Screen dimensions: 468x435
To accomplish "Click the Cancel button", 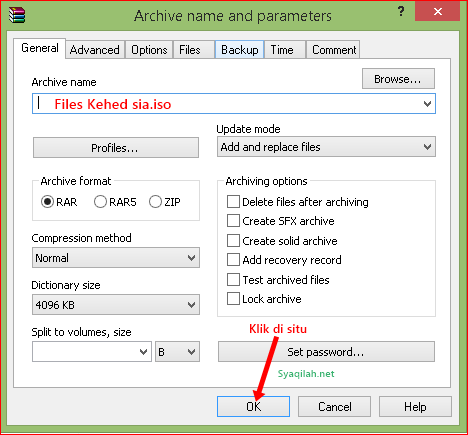I will coord(334,407).
